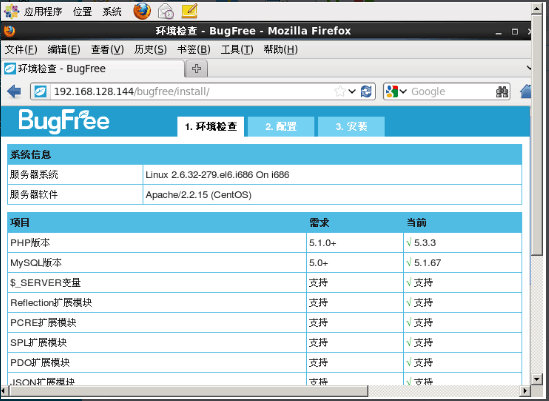Reload the BugFree install page
Viewport: 549px width, 401px height.
[366, 92]
